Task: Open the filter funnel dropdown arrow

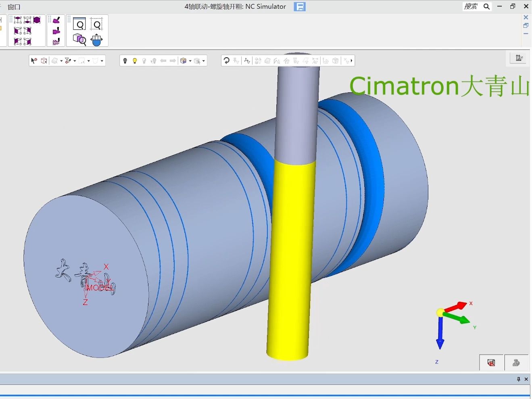Action: (x=75, y=61)
